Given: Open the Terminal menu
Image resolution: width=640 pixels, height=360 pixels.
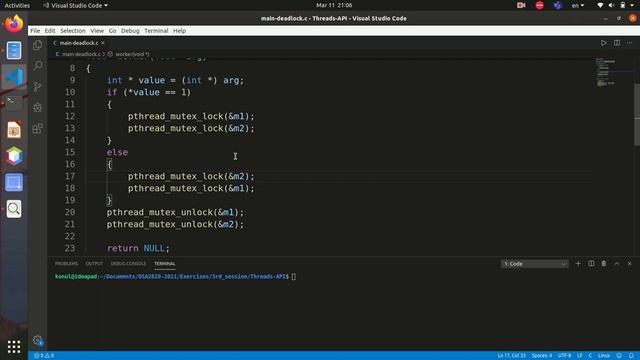Looking at the screenshot, I should click(x=156, y=31).
